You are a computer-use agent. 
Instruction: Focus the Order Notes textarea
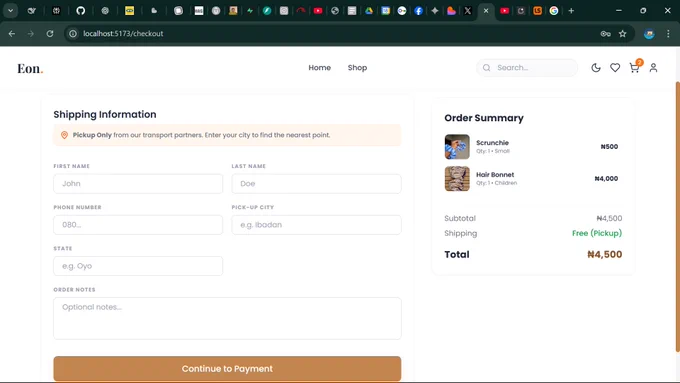coord(227,318)
